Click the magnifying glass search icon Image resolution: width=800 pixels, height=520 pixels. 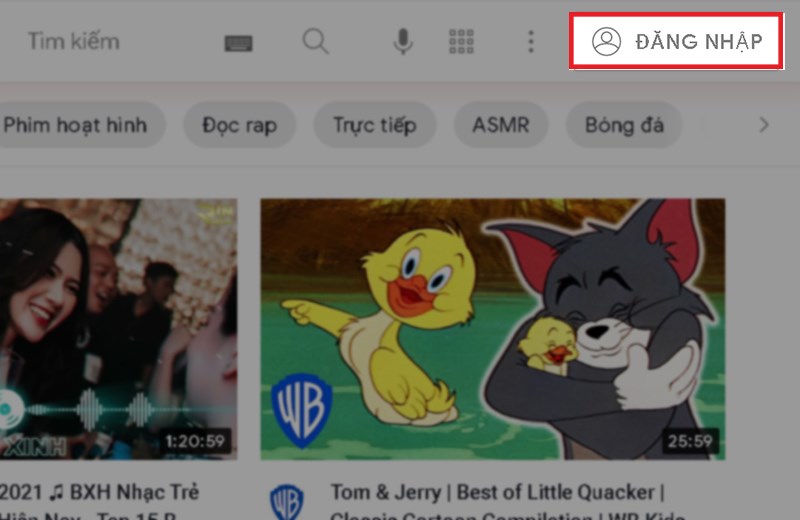tap(315, 41)
